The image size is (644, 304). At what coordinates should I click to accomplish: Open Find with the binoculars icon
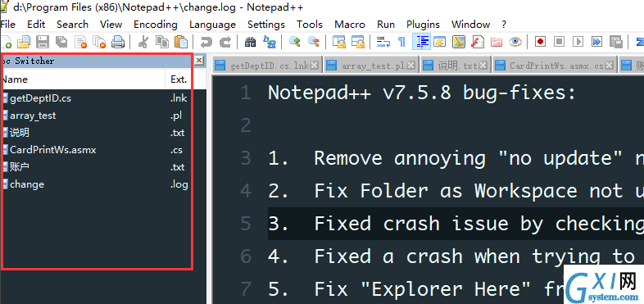pos(250,42)
